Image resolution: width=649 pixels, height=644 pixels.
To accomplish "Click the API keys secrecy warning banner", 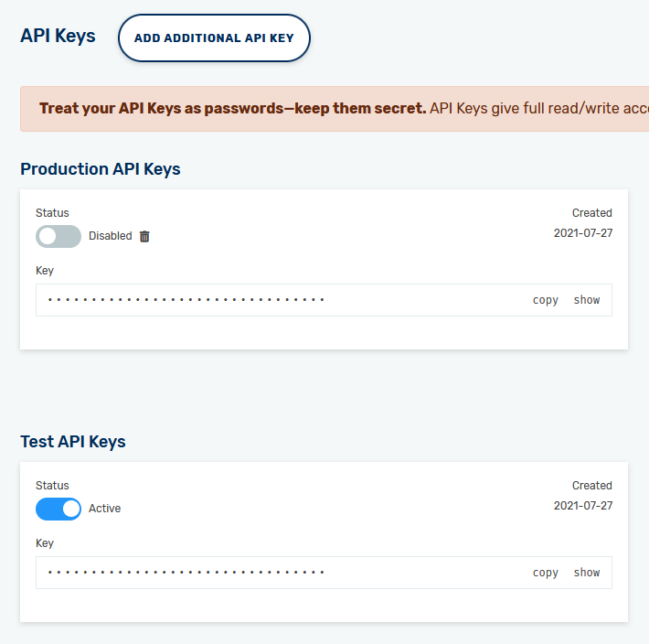I will click(335, 109).
